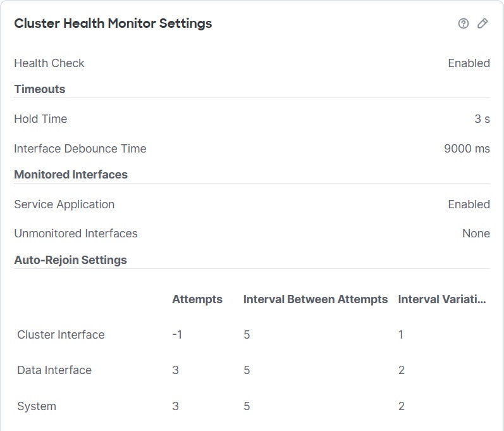Select the Timeouts section heading
The width and height of the screenshot is (504, 431).
(x=40, y=89)
